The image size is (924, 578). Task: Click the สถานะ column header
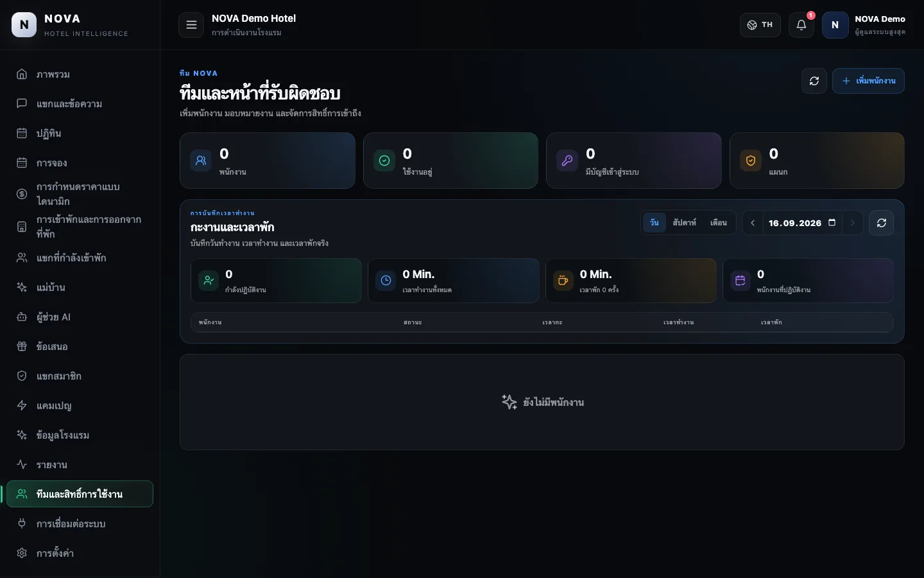(x=413, y=322)
